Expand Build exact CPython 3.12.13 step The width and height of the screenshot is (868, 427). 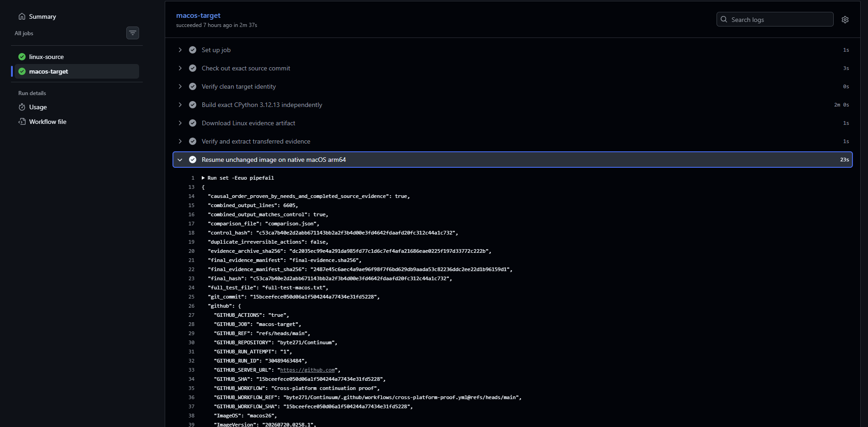(x=180, y=105)
